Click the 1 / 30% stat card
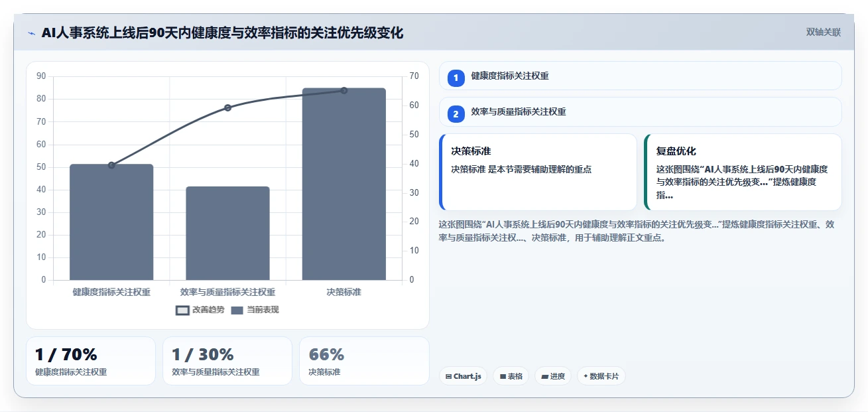This screenshot has width=868, height=412. tap(227, 361)
